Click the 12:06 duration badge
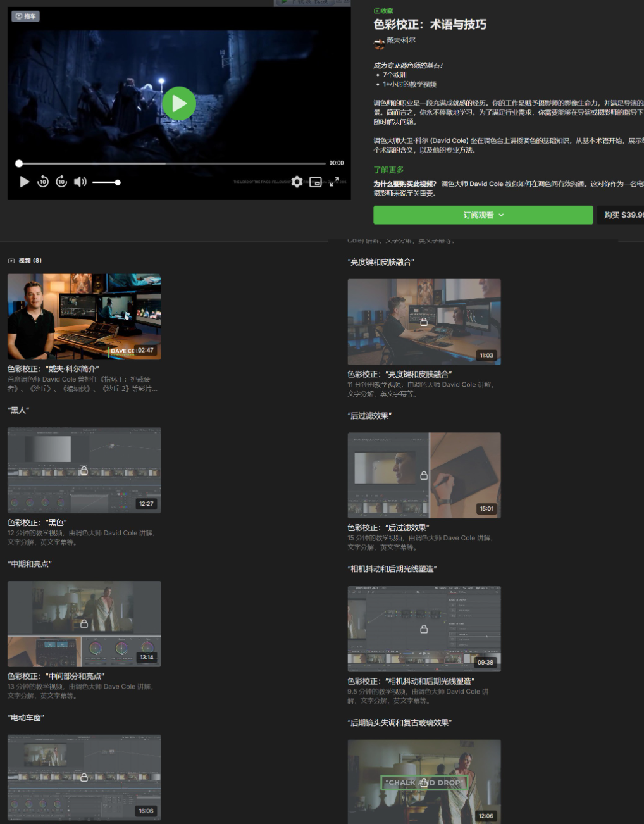This screenshot has height=824, width=644. coord(486,816)
